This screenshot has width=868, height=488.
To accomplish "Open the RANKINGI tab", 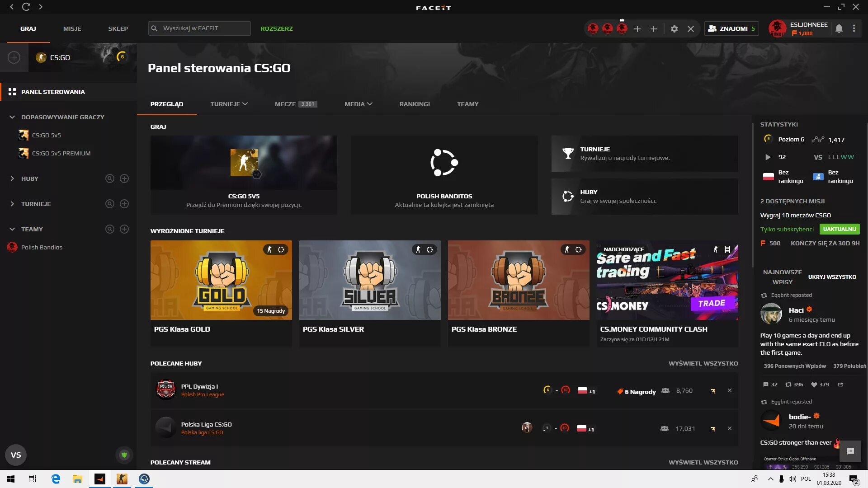I will [x=415, y=104].
